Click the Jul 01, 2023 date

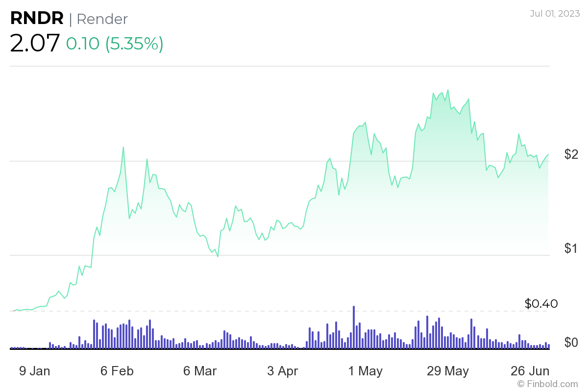554,13
